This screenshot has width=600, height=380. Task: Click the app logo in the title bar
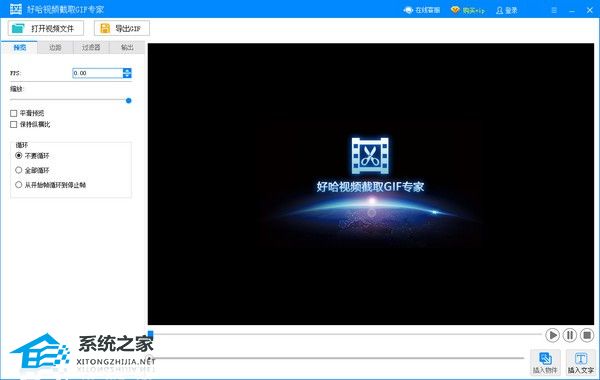click(x=16, y=9)
